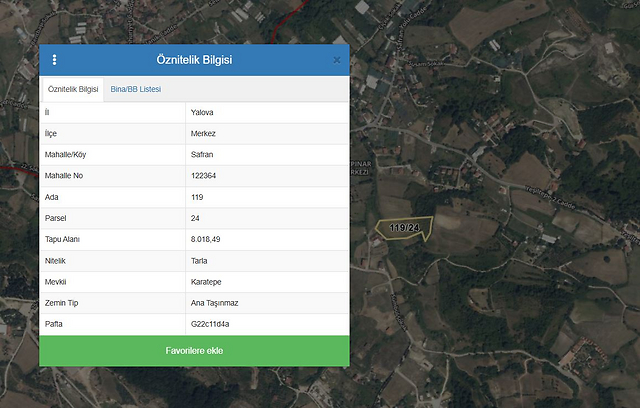Click the Tapu Alanı field label
640x408 pixels.
pyautogui.click(x=62, y=239)
